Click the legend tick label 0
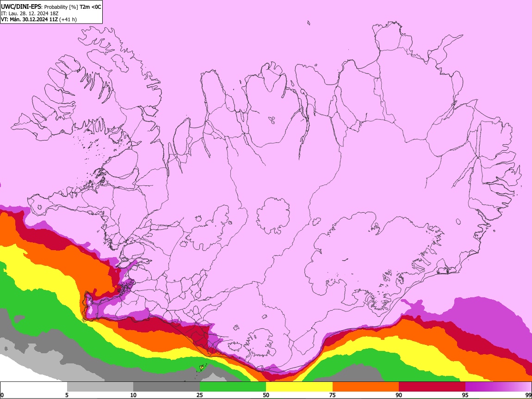This screenshot has width=532, height=399. click(x=2, y=395)
